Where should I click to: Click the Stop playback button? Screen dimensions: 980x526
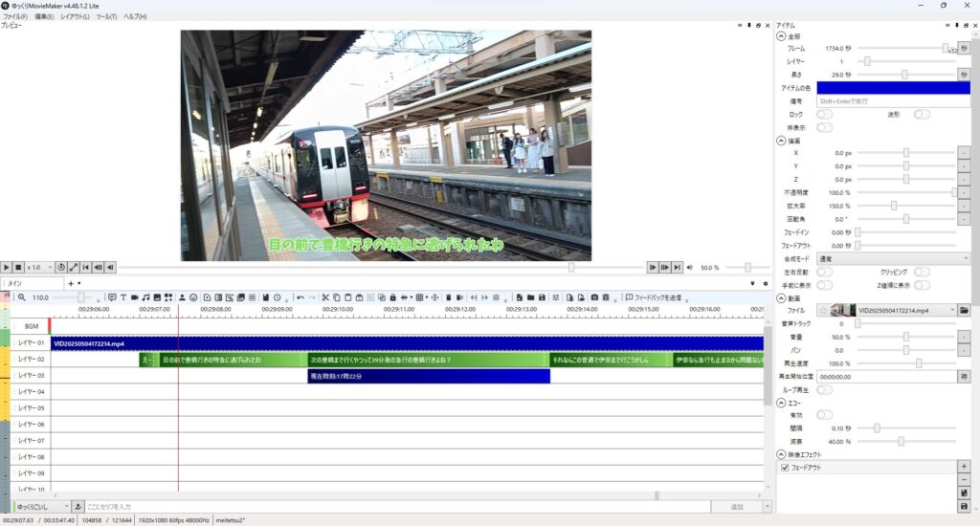(x=18, y=267)
